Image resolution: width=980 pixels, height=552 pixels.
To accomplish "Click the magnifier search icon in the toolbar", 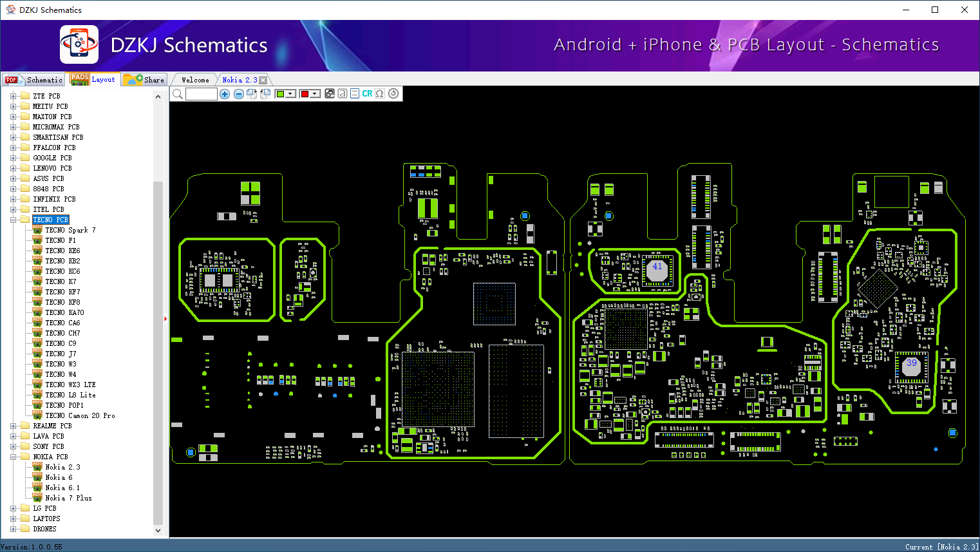I will click(178, 94).
